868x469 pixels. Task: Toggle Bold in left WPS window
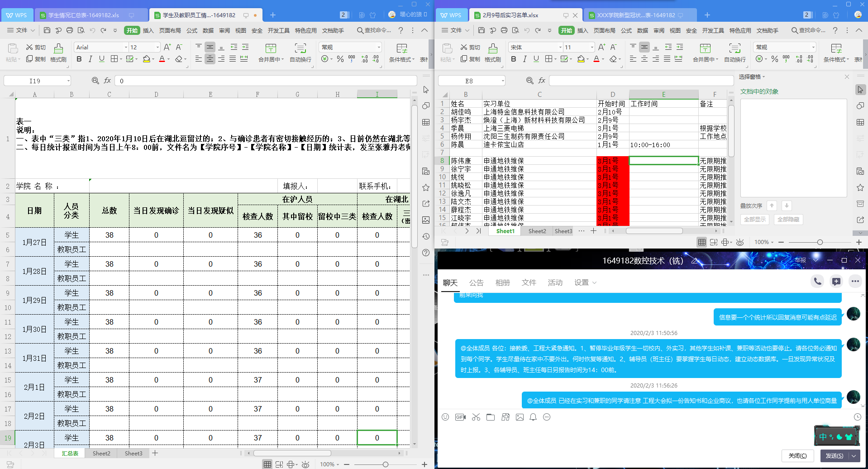(79, 59)
